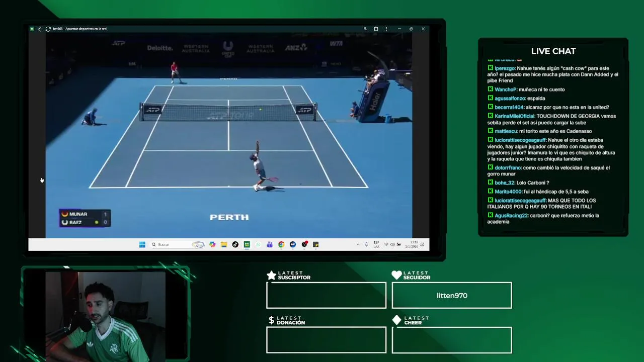Open the Windows Start menu
The width and height of the screenshot is (644, 362).
click(142, 244)
